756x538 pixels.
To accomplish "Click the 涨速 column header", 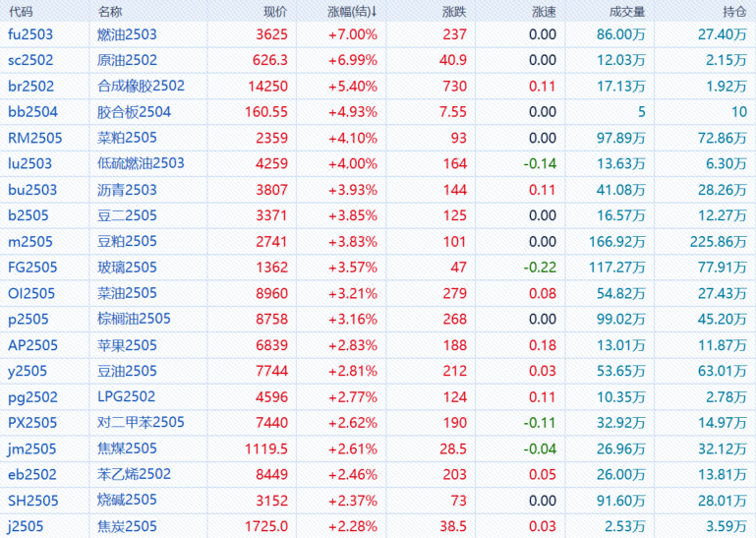I will point(544,12).
